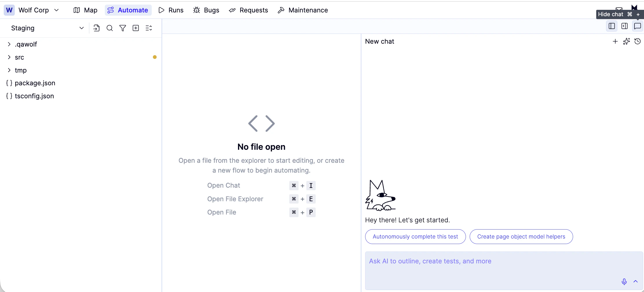Open the file import icon in explorer toolbar
This screenshot has height=292, width=644.
click(x=97, y=28)
